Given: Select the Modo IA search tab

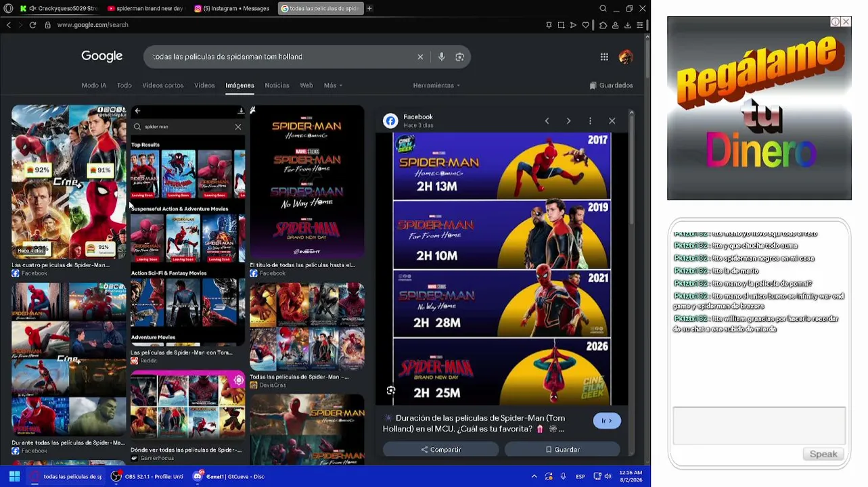Looking at the screenshot, I should 94,85.
